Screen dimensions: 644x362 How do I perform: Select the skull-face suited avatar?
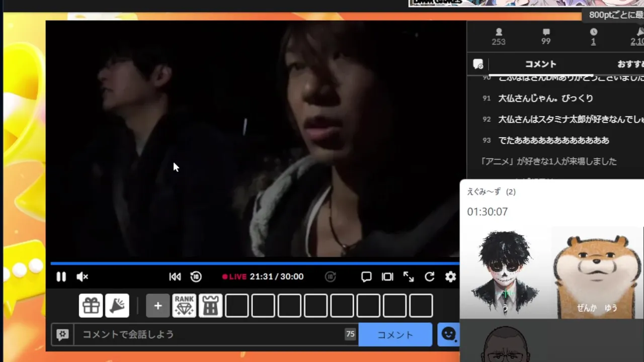pyautogui.click(x=505, y=272)
